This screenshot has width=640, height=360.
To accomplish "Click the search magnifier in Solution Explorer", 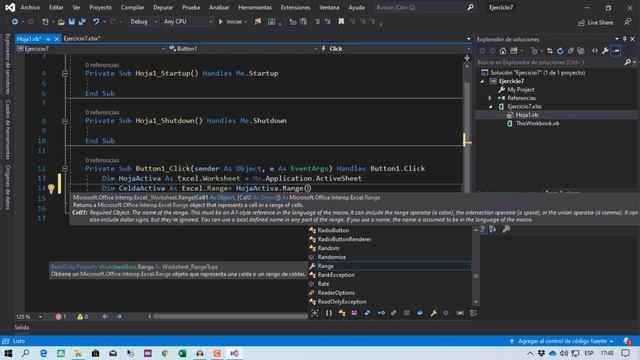I will pyautogui.click(x=627, y=62).
